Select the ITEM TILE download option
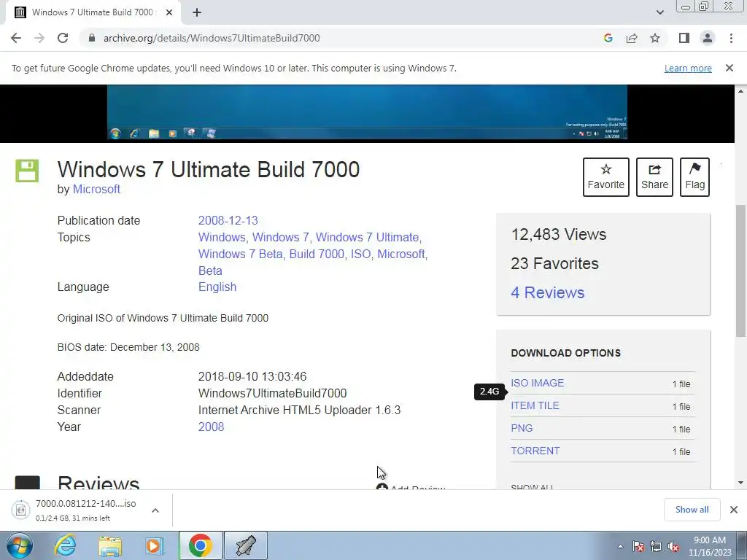The image size is (747, 560). [535, 405]
